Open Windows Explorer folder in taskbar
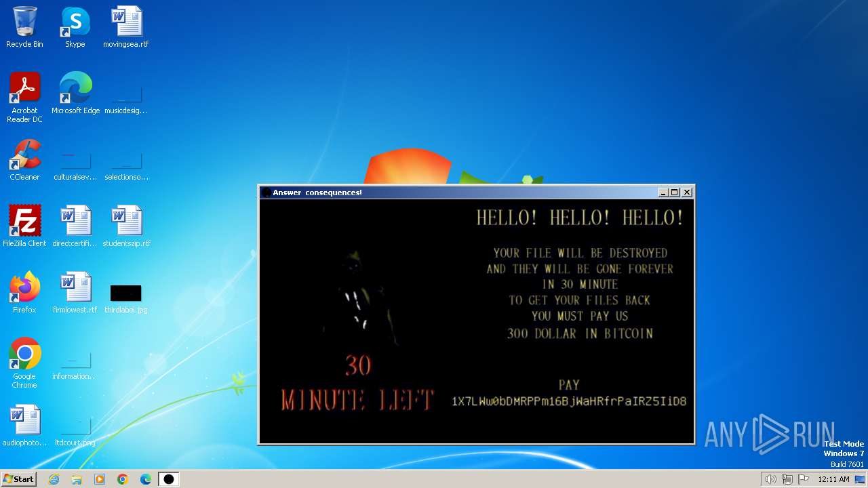Screen dimensions: 868x488 tap(77, 479)
